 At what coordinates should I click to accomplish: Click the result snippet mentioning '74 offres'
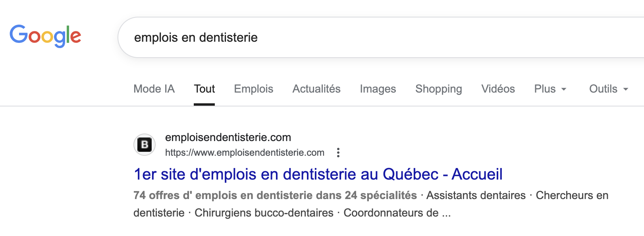pyautogui.click(x=274, y=195)
